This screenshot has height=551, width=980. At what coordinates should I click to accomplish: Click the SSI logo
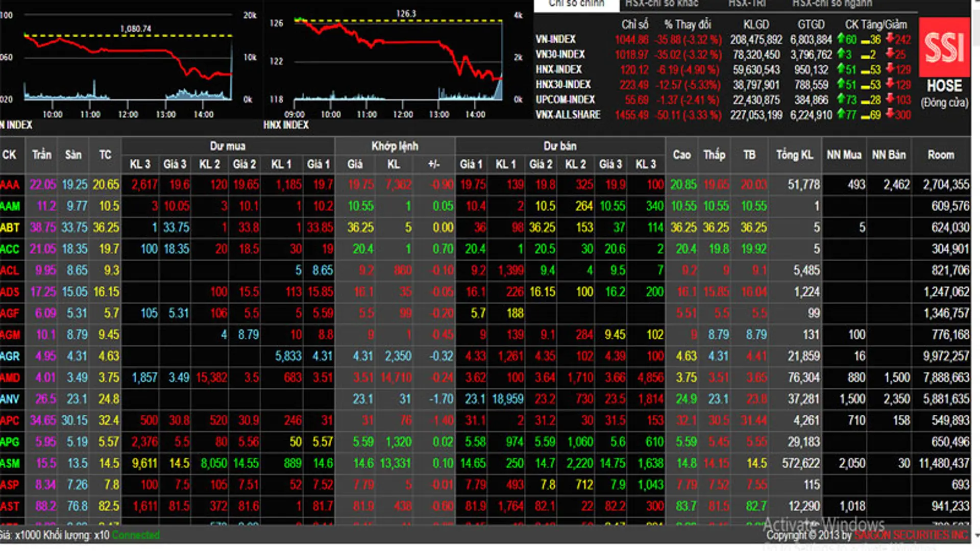click(944, 47)
